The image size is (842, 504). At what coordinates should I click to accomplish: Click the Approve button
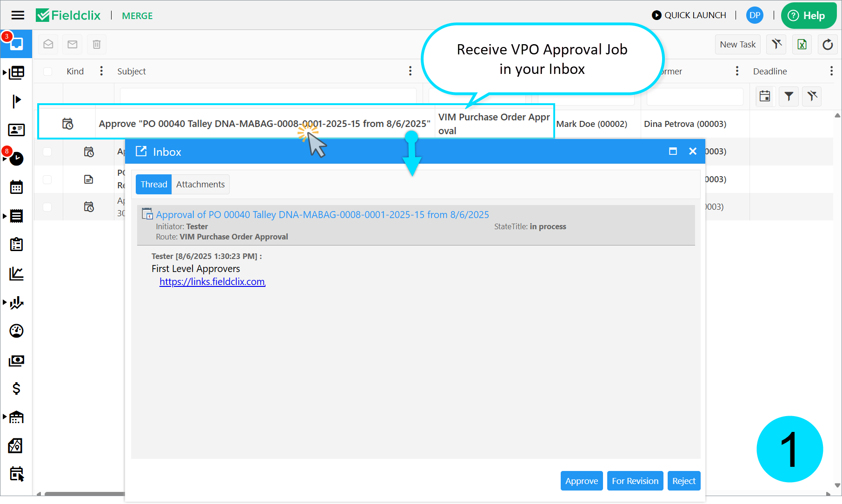[x=582, y=481]
